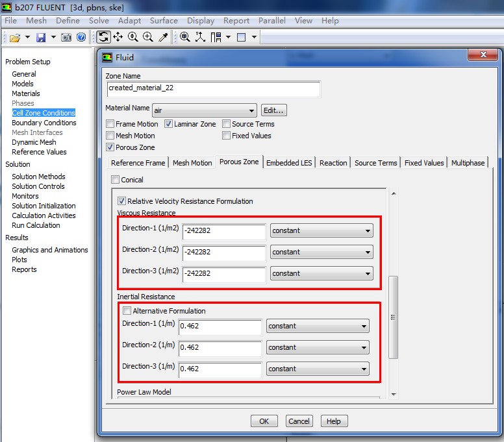Select the pan/translate view tool
This screenshot has height=442, width=504.
[118, 37]
